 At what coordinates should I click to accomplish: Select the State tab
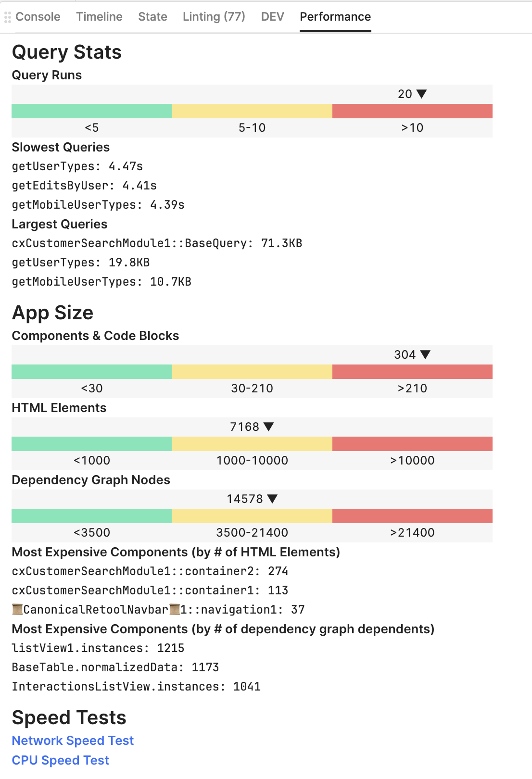click(x=152, y=17)
